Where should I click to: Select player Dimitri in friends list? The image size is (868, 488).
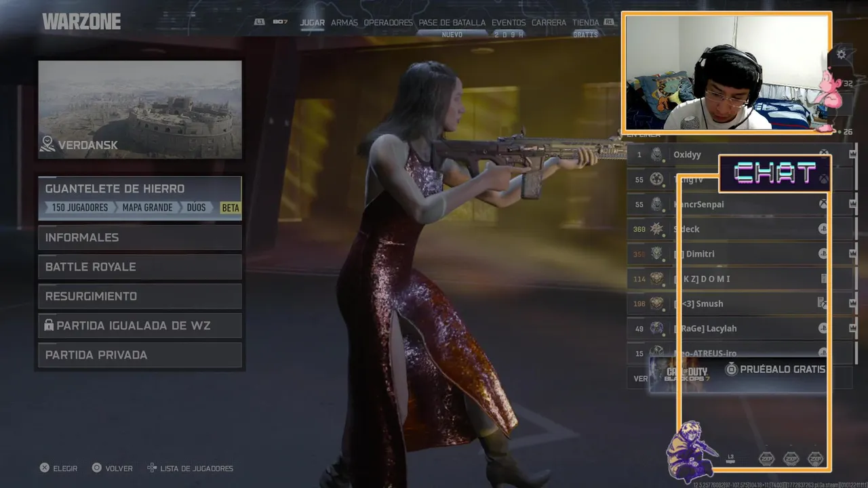coord(741,253)
